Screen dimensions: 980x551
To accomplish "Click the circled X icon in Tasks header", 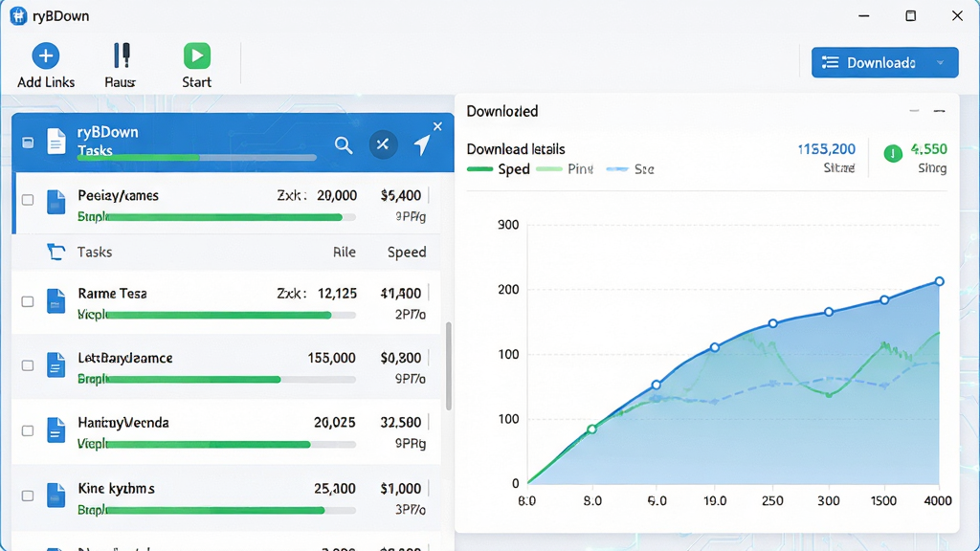I will click(383, 144).
